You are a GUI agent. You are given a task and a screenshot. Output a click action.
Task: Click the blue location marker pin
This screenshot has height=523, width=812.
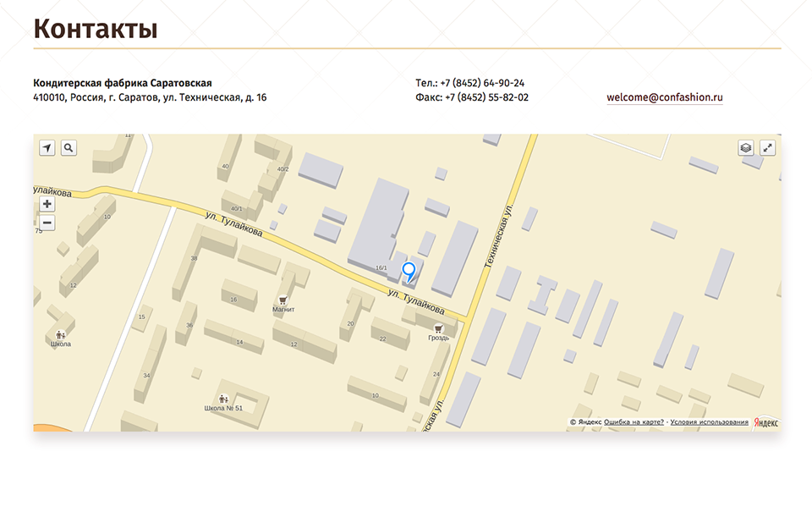pyautogui.click(x=409, y=271)
